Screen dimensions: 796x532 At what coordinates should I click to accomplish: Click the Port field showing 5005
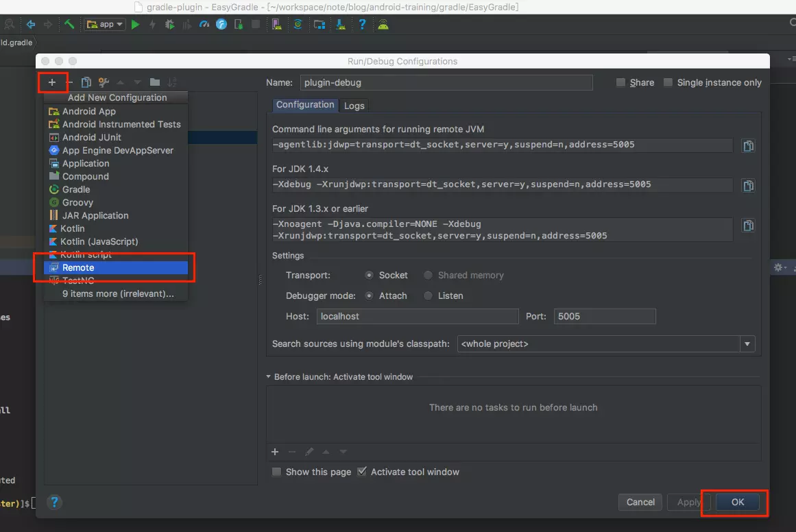point(605,316)
